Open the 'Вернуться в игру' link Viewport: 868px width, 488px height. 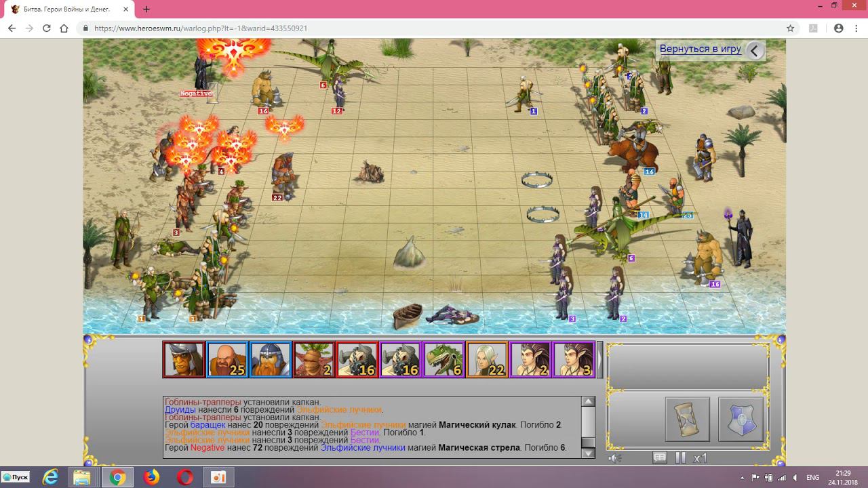point(701,49)
